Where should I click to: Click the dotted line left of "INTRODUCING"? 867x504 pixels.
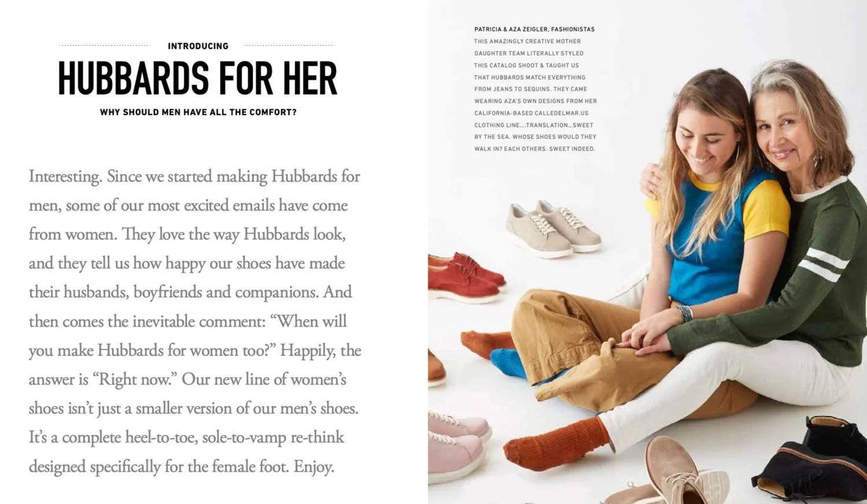point(105,45)
